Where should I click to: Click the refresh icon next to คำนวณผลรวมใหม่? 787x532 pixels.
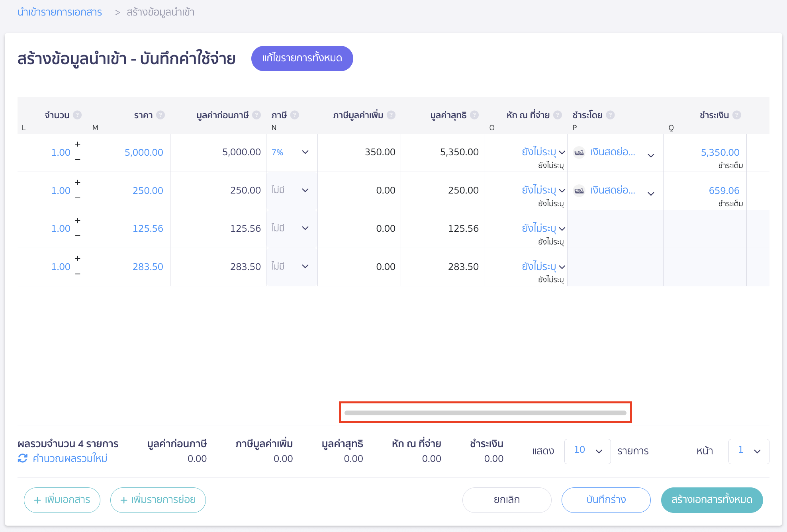[x=23, y=458]
